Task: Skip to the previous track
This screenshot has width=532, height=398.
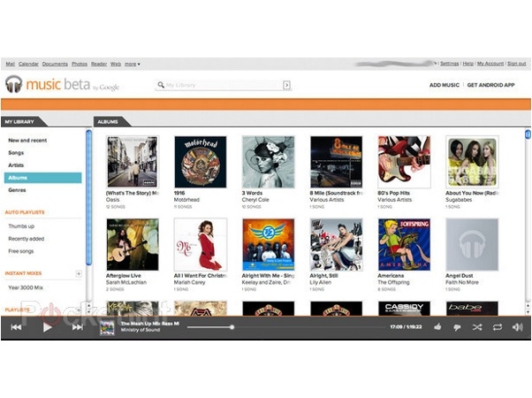Action: (16, 327)
